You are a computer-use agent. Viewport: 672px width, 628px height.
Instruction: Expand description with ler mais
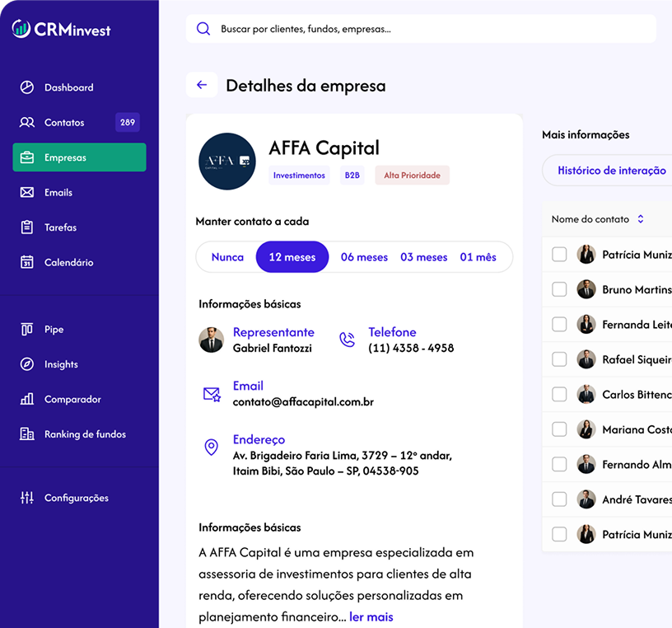371,616
